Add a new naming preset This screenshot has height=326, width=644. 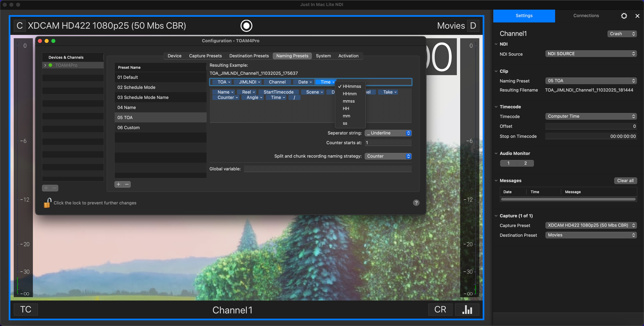point(118,184)
